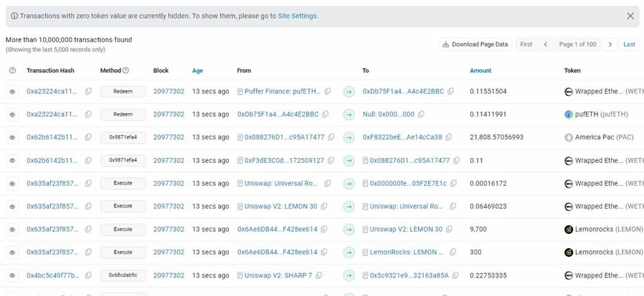The width and height of the screenshot is (644, 296).
Task: Copy the first transaction hash 0xa23224ca11
Action: 88,92
